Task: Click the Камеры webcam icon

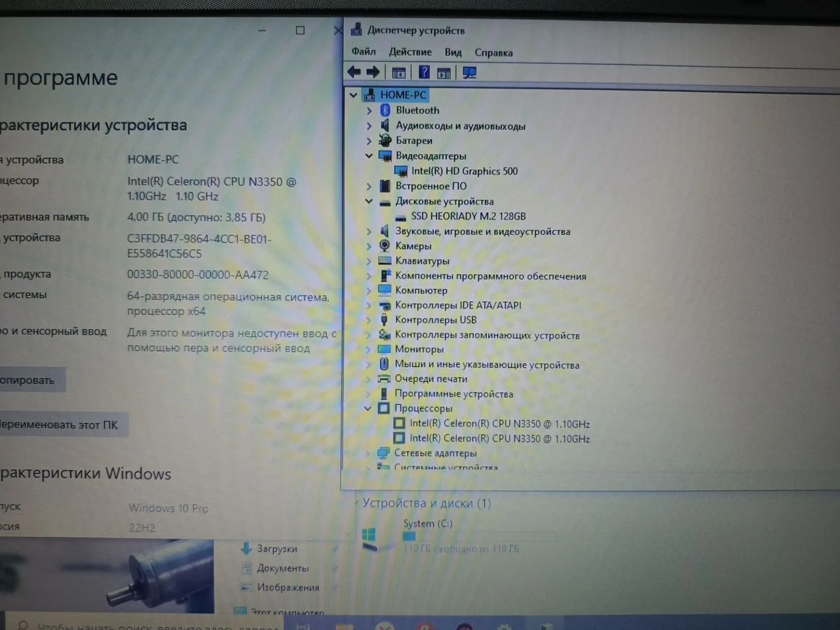Action: [x=385, y=245]
